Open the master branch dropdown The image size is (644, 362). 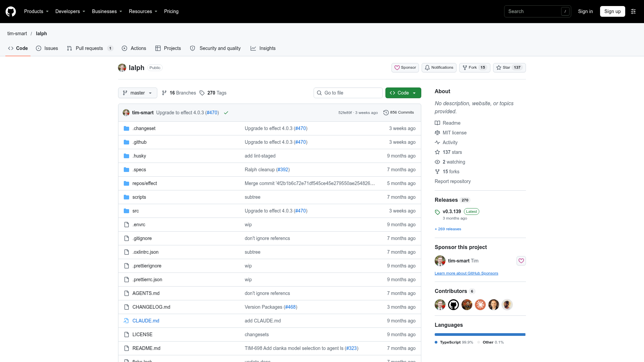[138, 93]
